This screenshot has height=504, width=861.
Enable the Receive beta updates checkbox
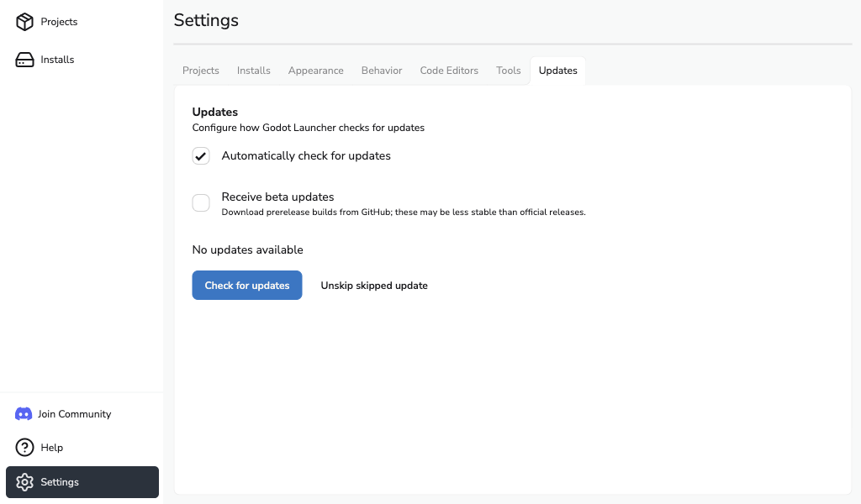201,203
